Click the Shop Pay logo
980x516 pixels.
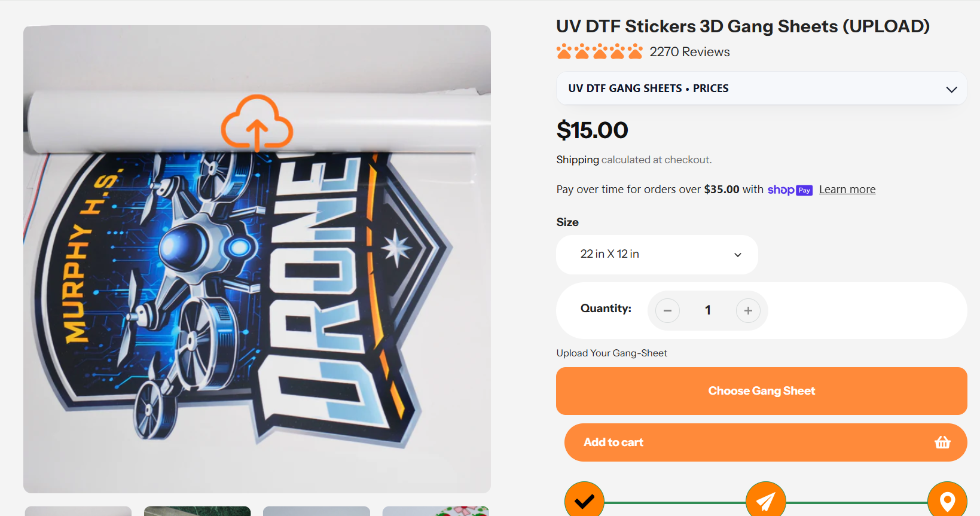click(789, 190)
